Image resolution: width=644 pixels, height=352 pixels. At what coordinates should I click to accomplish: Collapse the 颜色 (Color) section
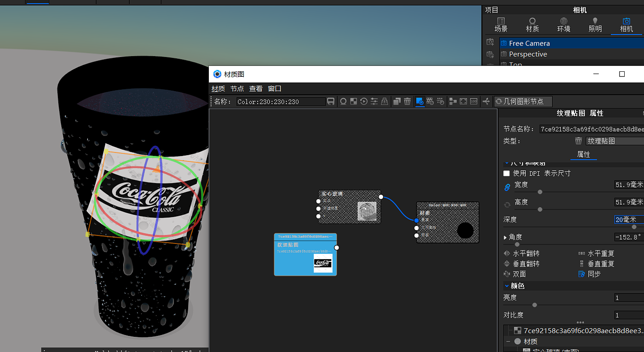click(x=507, y=286)
